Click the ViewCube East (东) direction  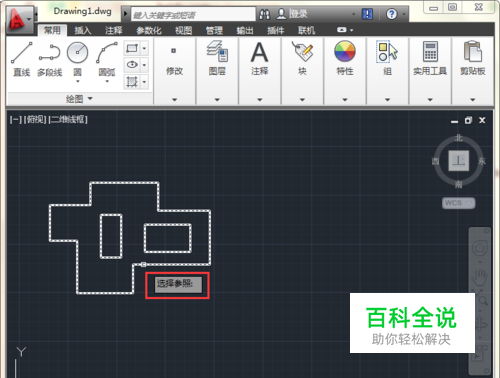[482, 161]
